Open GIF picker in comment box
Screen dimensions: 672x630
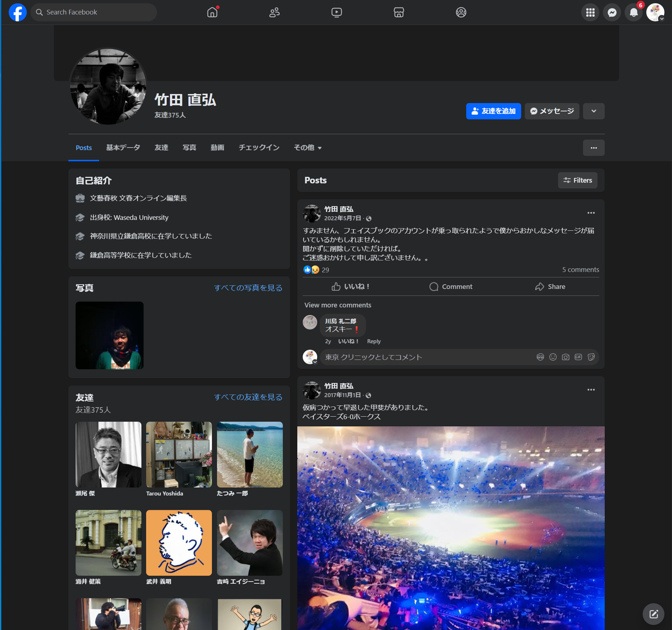(x=578, y=357)
